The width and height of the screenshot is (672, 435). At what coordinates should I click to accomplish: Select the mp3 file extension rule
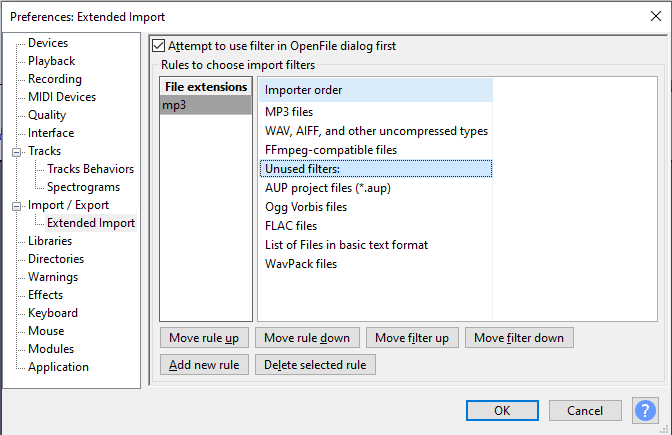206,105
